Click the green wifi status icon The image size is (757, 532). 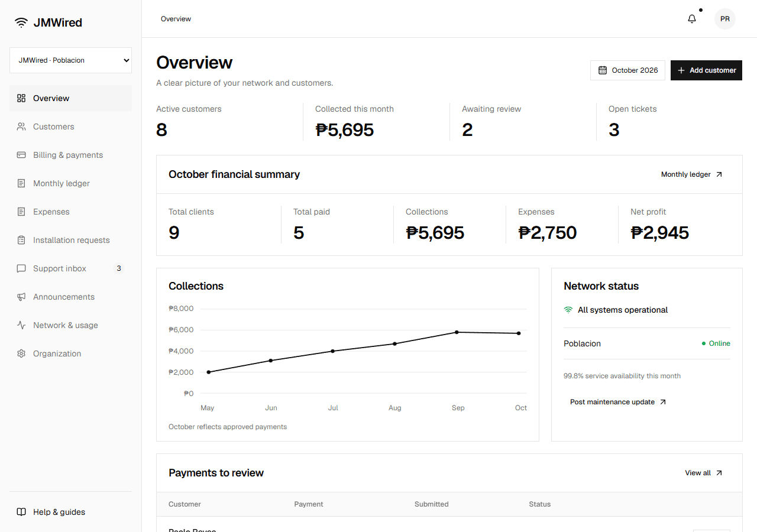tap(568, 310)
